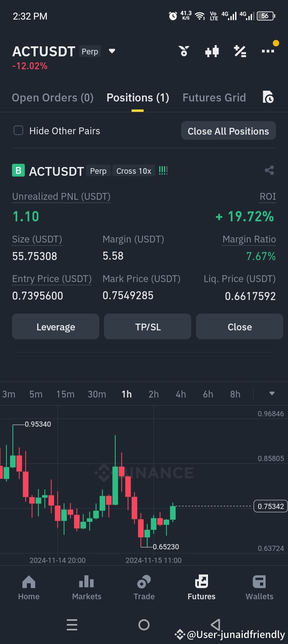Open the Trade tab
The height and width of the screenshot is (644, 288).
(x=144, y=588)
